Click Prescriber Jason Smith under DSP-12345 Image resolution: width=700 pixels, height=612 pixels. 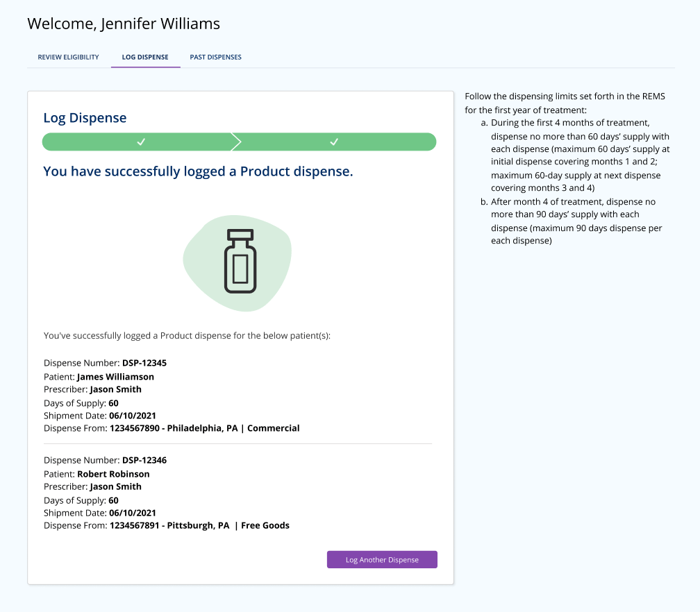tap(92, 389)
